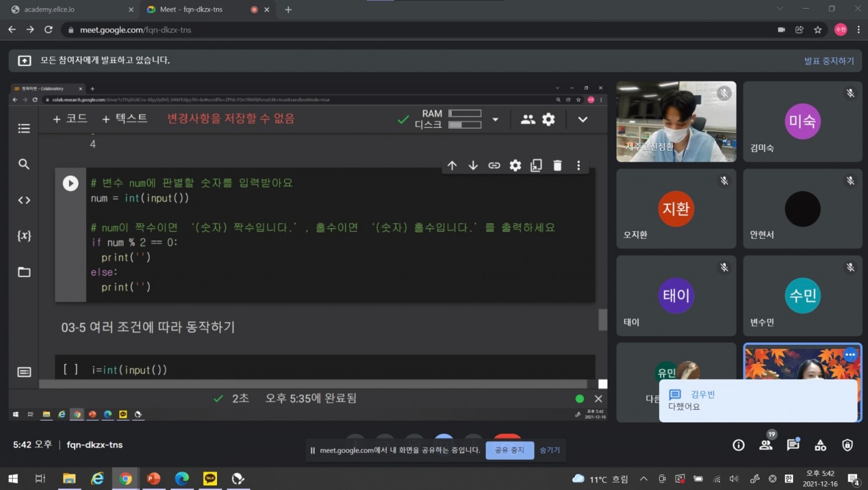The width and height of the screenshot is (868, 490).
Task: Click code line num = int(input())
Action: (x=139, y=198)
